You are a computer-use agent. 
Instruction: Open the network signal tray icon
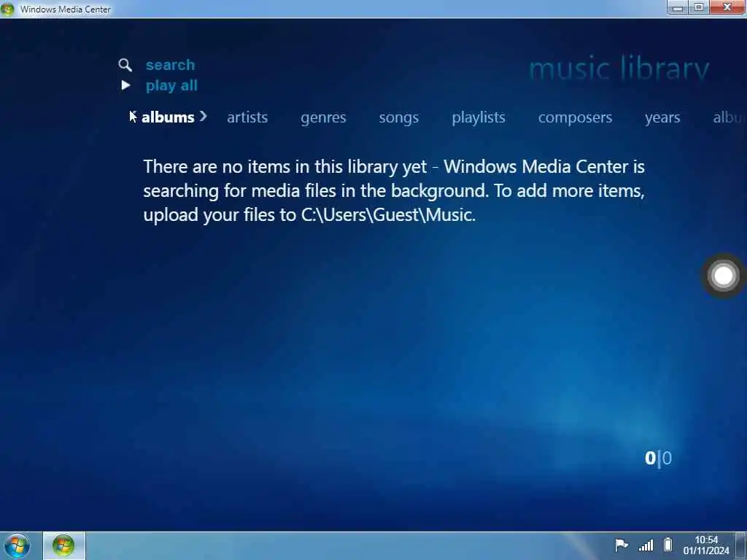click(646, 545)
